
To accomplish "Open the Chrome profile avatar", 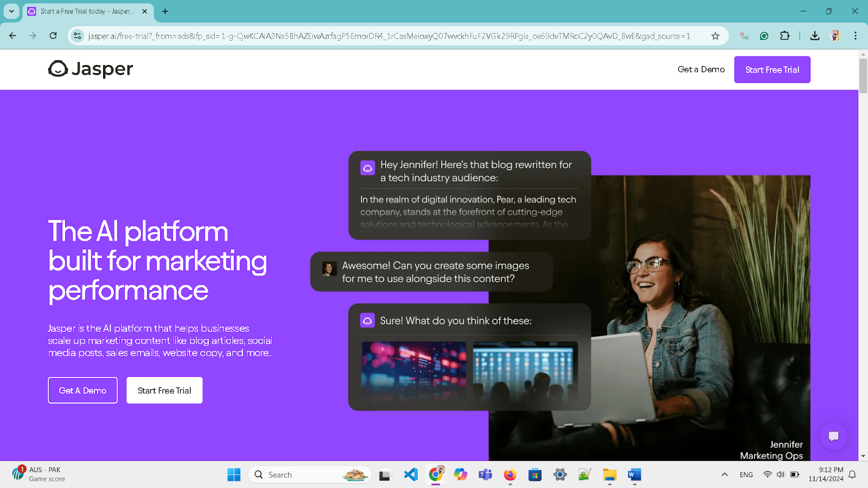I will (835, 36).
